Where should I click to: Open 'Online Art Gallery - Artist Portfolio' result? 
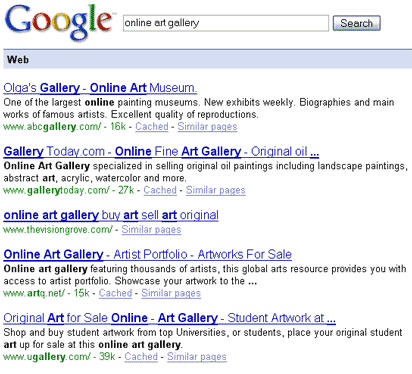tap(148, 255)
